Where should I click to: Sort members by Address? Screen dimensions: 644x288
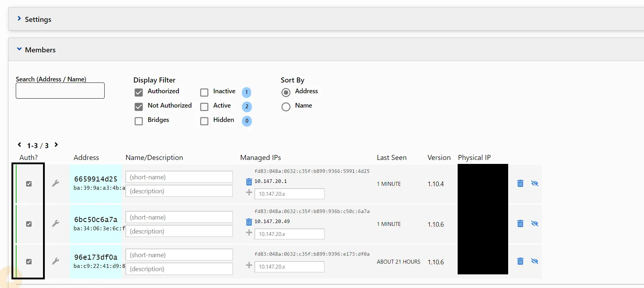[286, 93]
